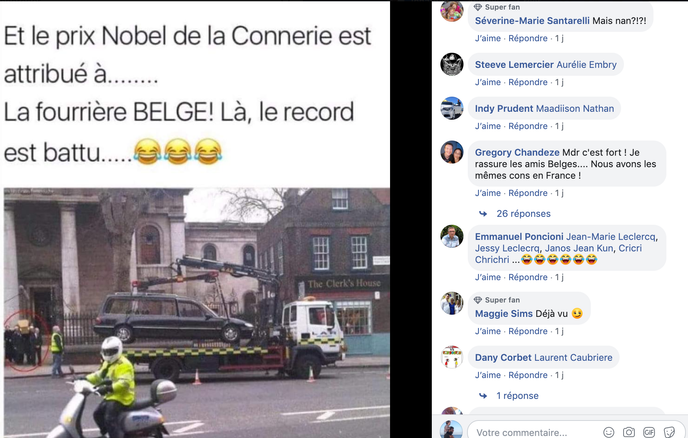Open the sticker picker icon
Image resolution: width=688 pixels, height=438 pixels.
point(669,432)
